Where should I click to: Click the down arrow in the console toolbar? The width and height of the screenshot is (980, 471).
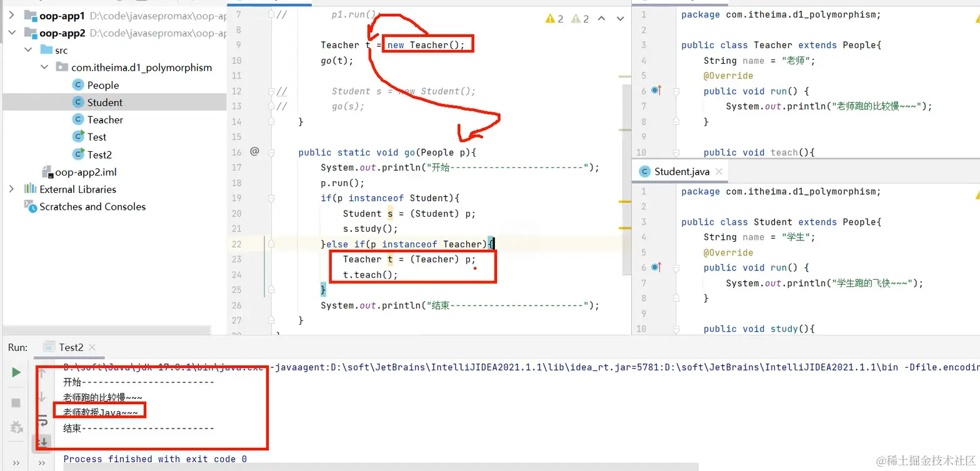42,397
